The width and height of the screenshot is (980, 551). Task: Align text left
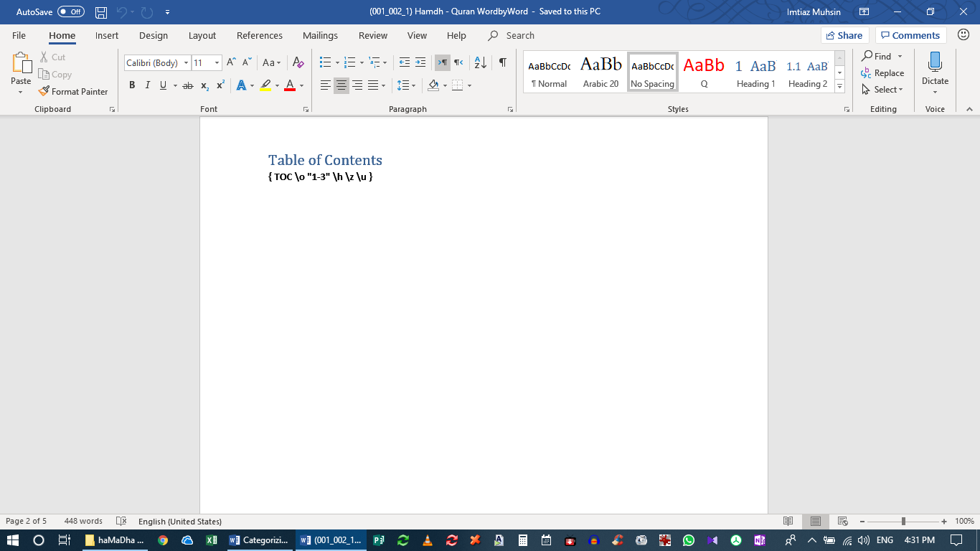tap(325, 85)
